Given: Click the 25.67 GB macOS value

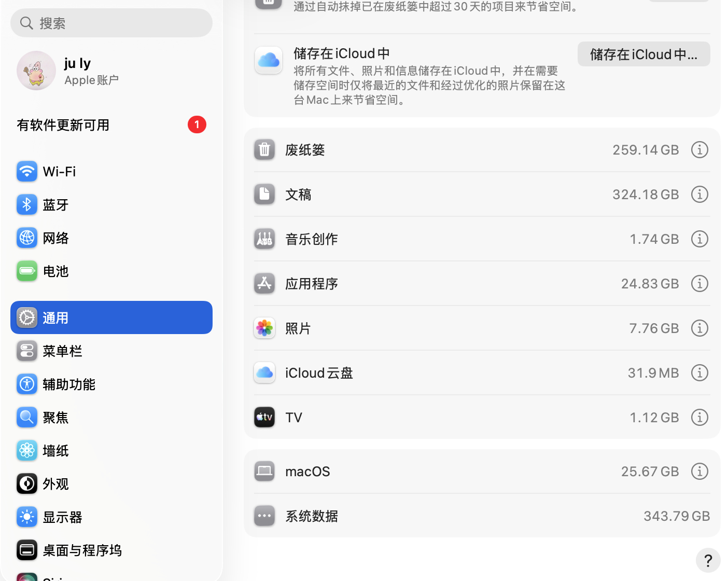Looking at the screenshot, I should (650, 472).
